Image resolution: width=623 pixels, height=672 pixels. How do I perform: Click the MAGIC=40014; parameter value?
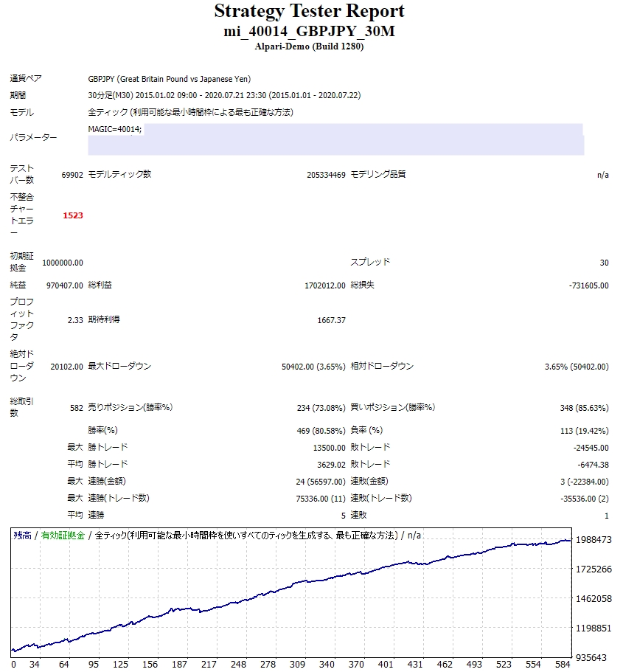coord(115,129)
